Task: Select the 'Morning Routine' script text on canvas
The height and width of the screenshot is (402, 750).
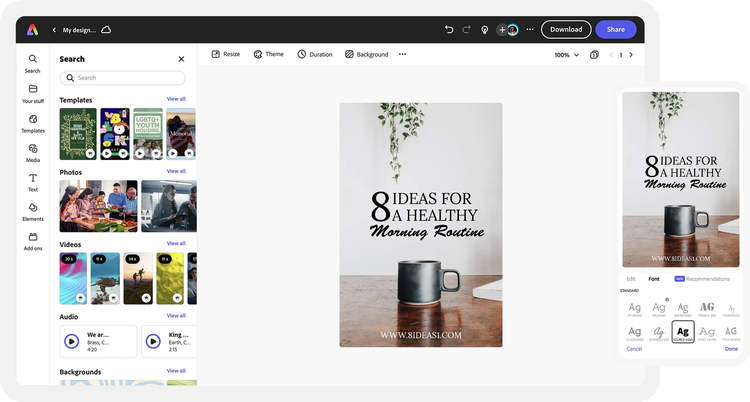Action: click(x=427, y=232)
